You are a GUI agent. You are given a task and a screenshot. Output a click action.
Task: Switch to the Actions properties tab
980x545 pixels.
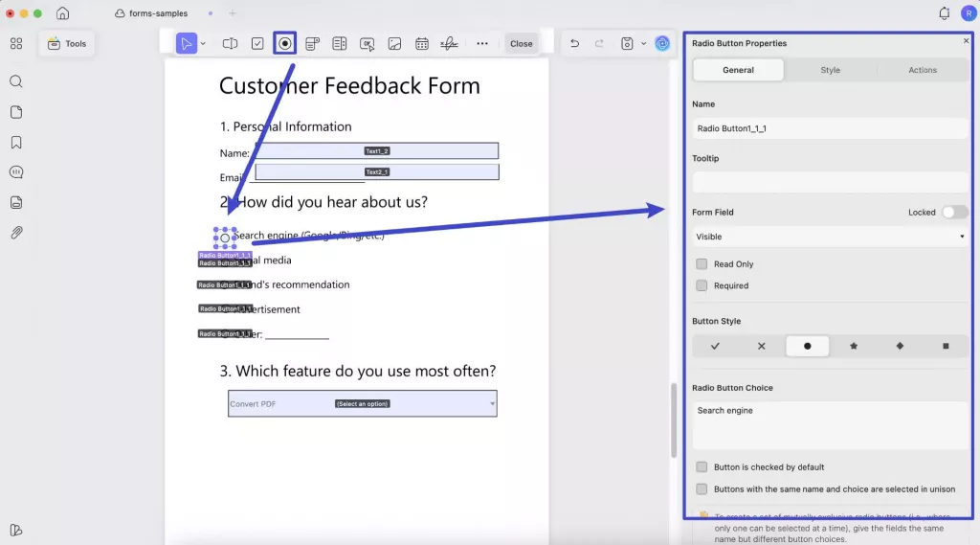[923, 70]
